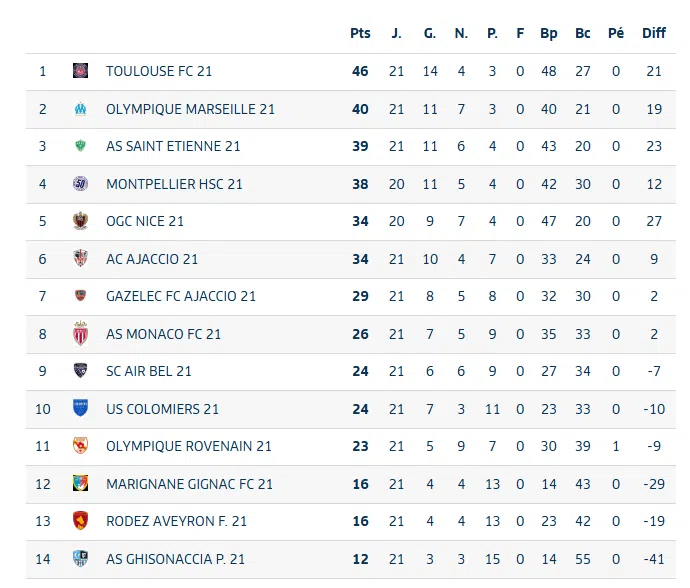Click the Marignane Gignac FC logo

click(81, 484)
